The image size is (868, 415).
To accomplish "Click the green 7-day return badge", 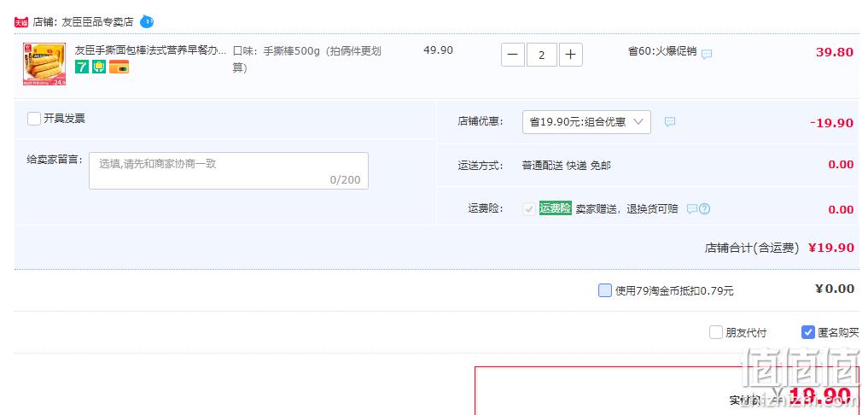I will tap(82, 67).
